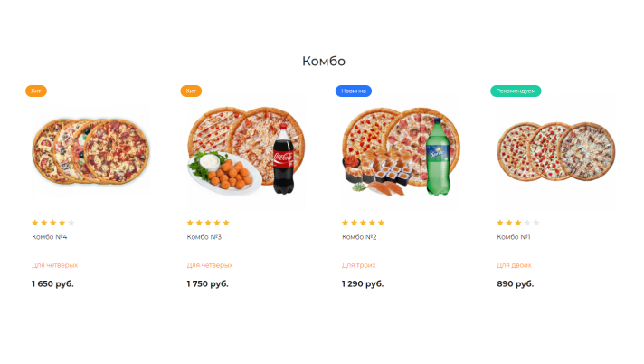This screenshot has height=364, width=644.
Task: Click the star rating of Комбо №3
Action: click(x=208, y=223)
